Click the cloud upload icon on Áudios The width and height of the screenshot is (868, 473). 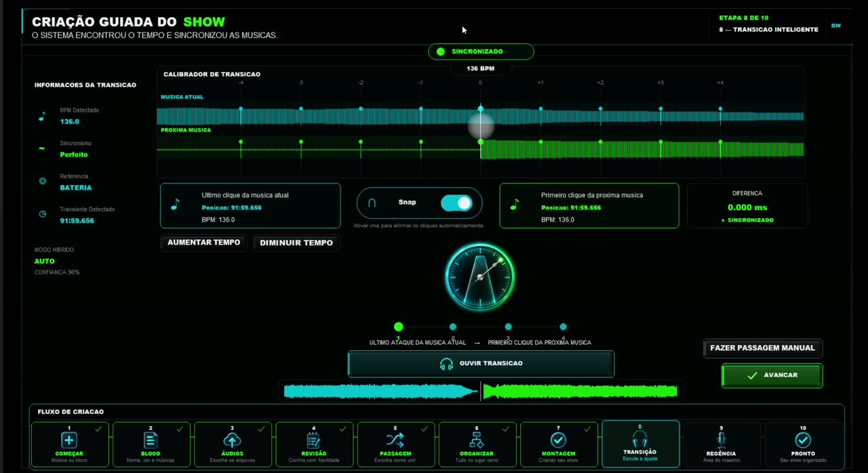(x=232, y=440)
